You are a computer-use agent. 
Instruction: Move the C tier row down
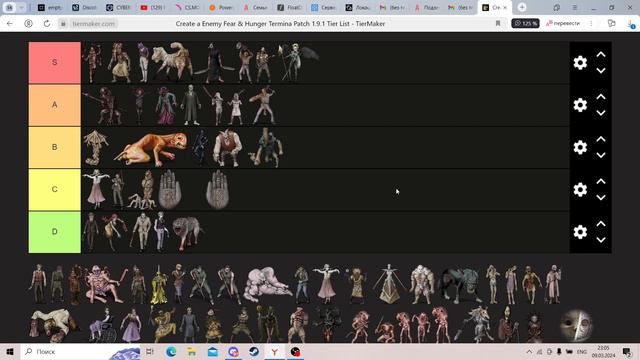[601, 198]
